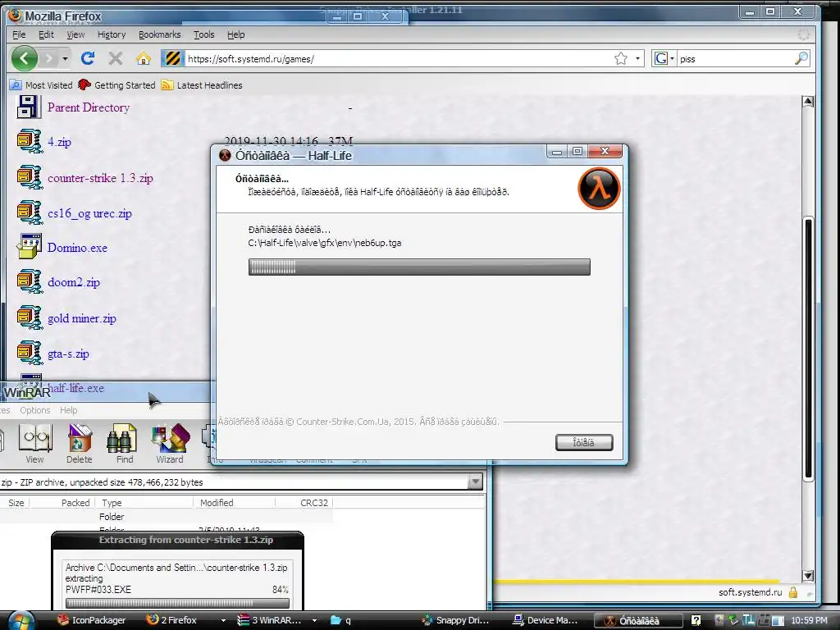The height and width of the screenshot is (630, 840).
Task: Open Firefox Tools menu
Action: pyautogui.click(x=203, y=34)
